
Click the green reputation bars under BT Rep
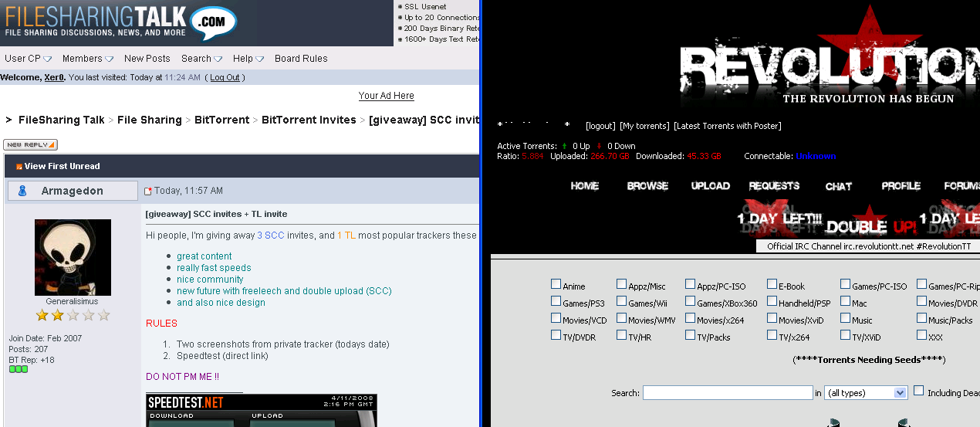[19, 369]
